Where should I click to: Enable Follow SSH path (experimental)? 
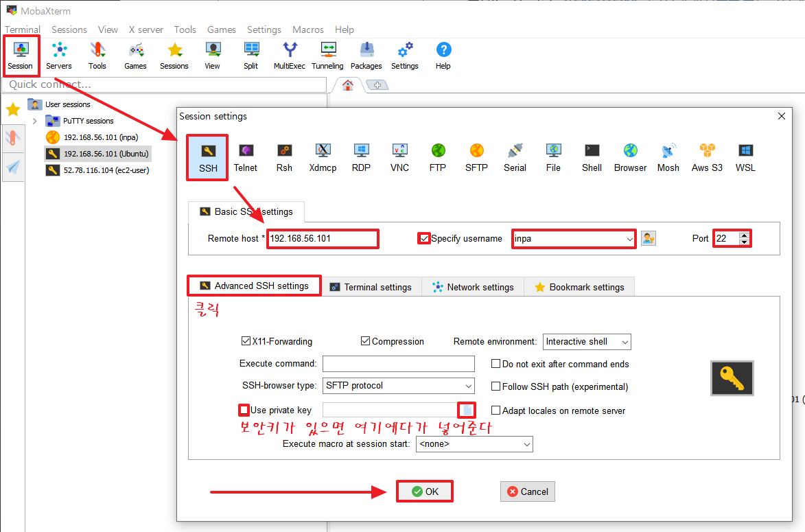tap(496, 386)
